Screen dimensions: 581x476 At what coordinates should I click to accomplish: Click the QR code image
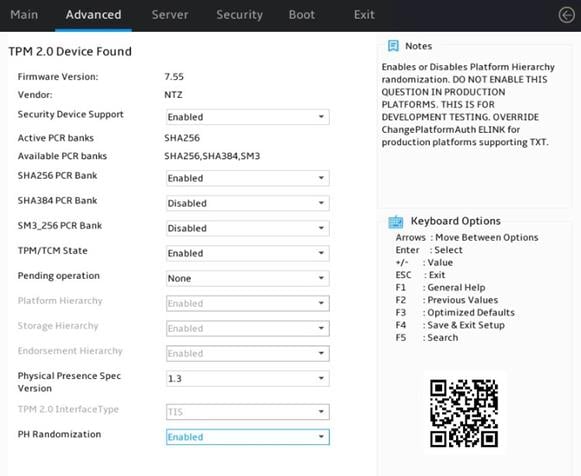coord(464,413)
